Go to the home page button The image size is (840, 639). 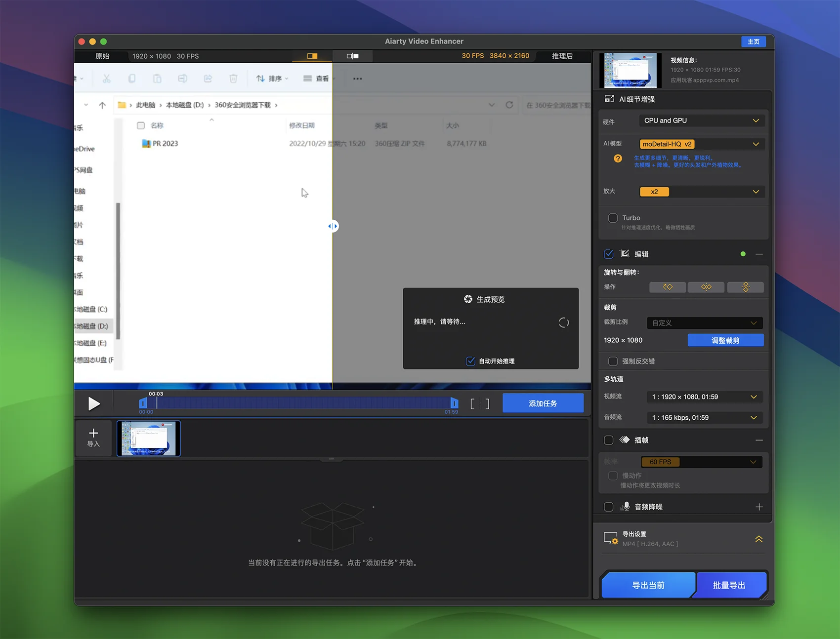(x=754, y=41)
